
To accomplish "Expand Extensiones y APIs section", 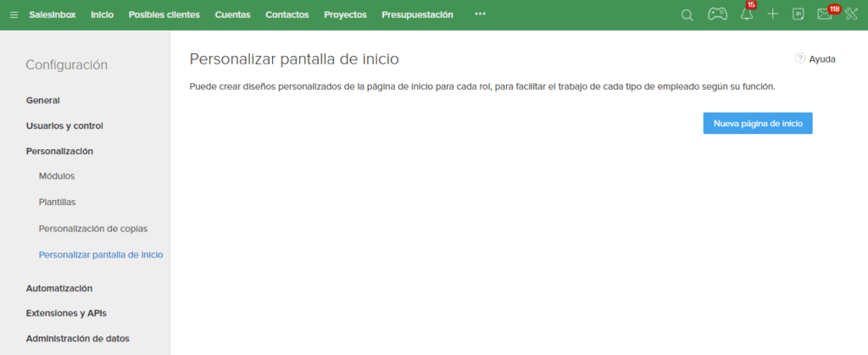I will pos(66,313).
